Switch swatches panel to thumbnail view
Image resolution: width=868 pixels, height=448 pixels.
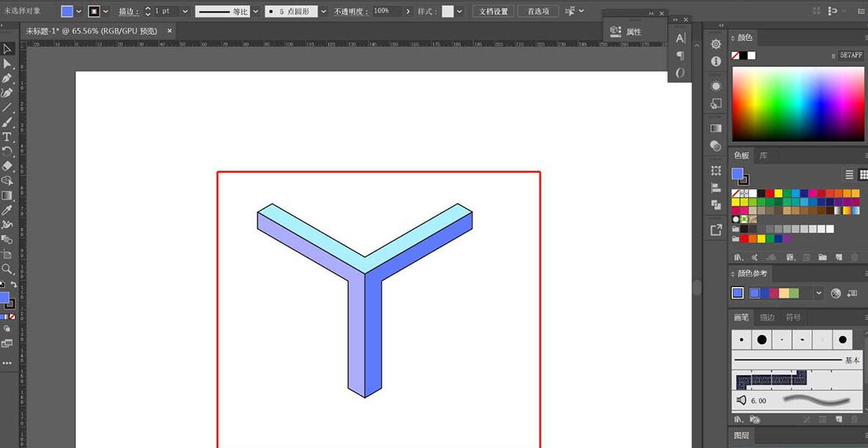864,174
